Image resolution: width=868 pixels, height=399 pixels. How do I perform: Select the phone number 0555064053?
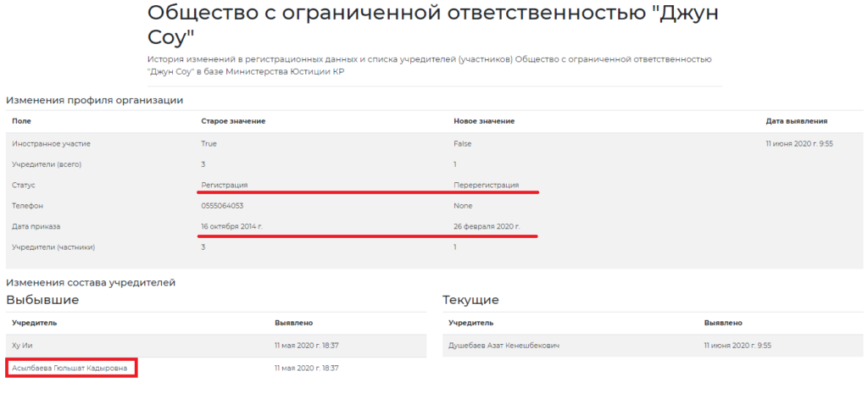pyautogui.click(x=221, y=205)
